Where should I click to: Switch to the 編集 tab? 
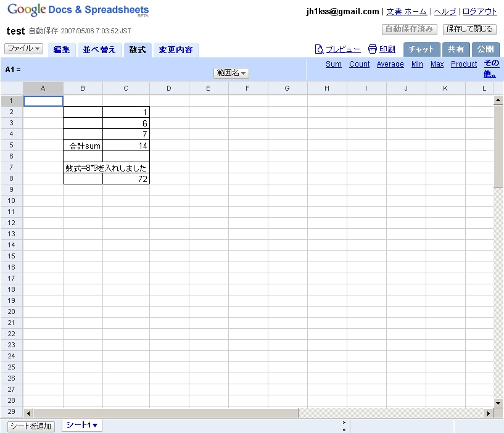pyautogui.click(x=62, y=50)
